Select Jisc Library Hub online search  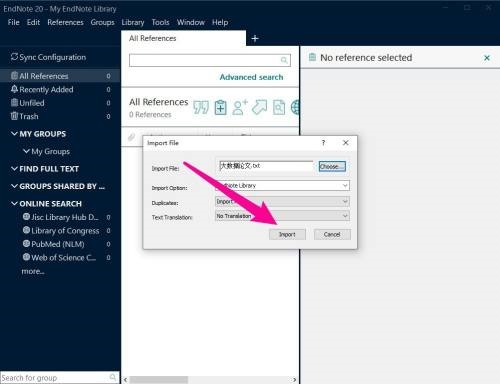tap(65, 217)
